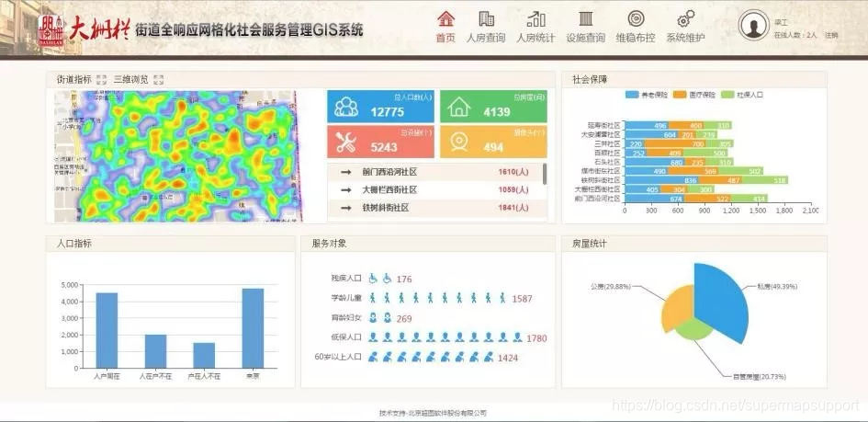This screenshot has height=422, width=868.
Task: Click the 残疾人口 value 176
Action: pyautogui.click(x=404, y=279)
